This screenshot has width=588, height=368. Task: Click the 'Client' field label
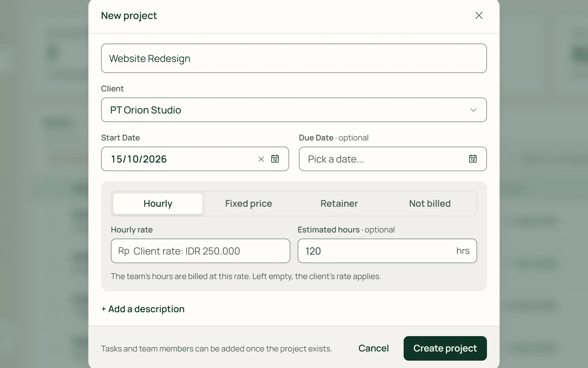click(x=112, y=89)
